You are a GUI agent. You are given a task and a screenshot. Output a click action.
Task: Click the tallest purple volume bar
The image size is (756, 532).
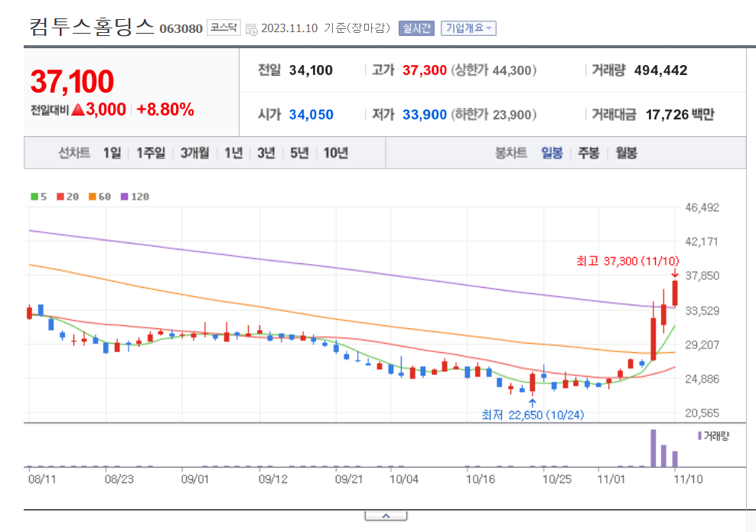pyautogui.click(x=653, y=448)
